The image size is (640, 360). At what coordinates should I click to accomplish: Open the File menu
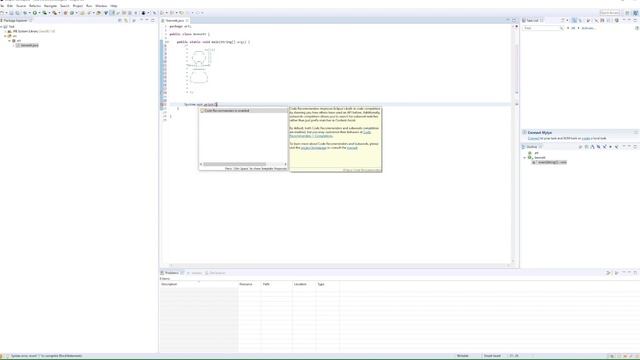point(2,6)
